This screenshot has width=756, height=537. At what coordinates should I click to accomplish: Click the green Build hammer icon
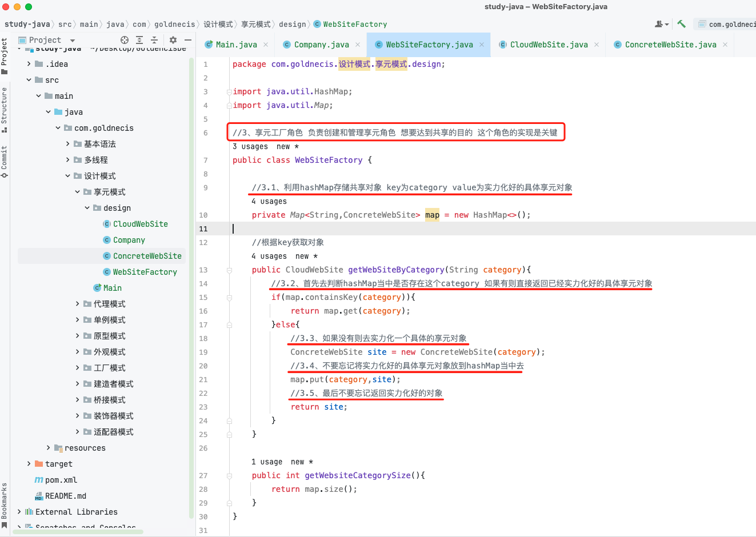point(681,24)
